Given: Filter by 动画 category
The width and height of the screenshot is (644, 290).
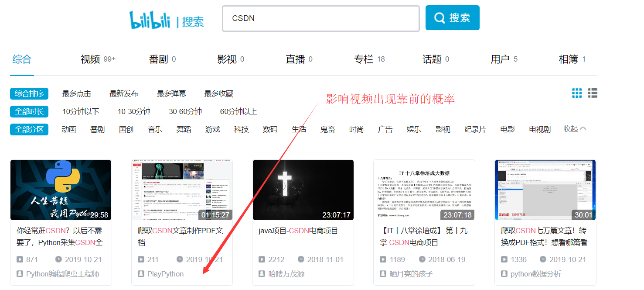Looking at the screenshot, I should [69, 129].
